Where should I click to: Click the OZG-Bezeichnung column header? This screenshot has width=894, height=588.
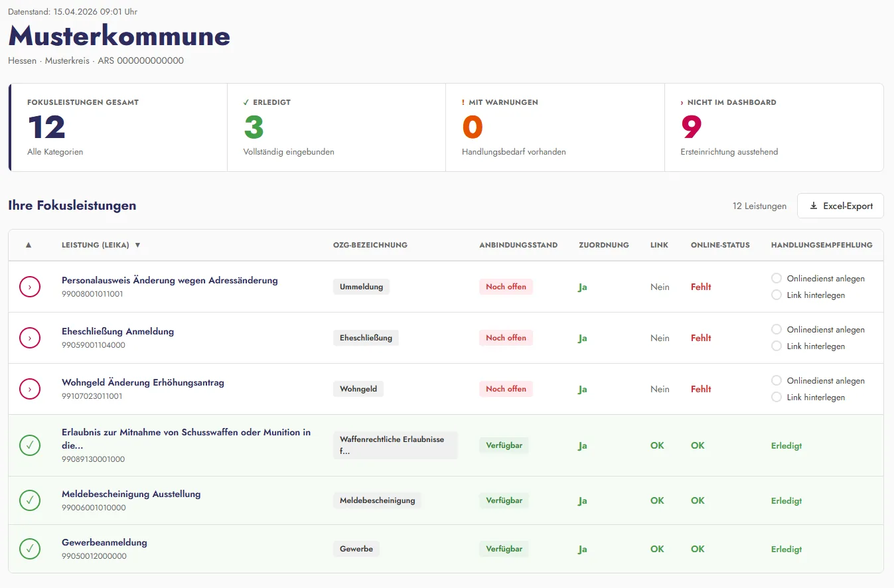370,245
